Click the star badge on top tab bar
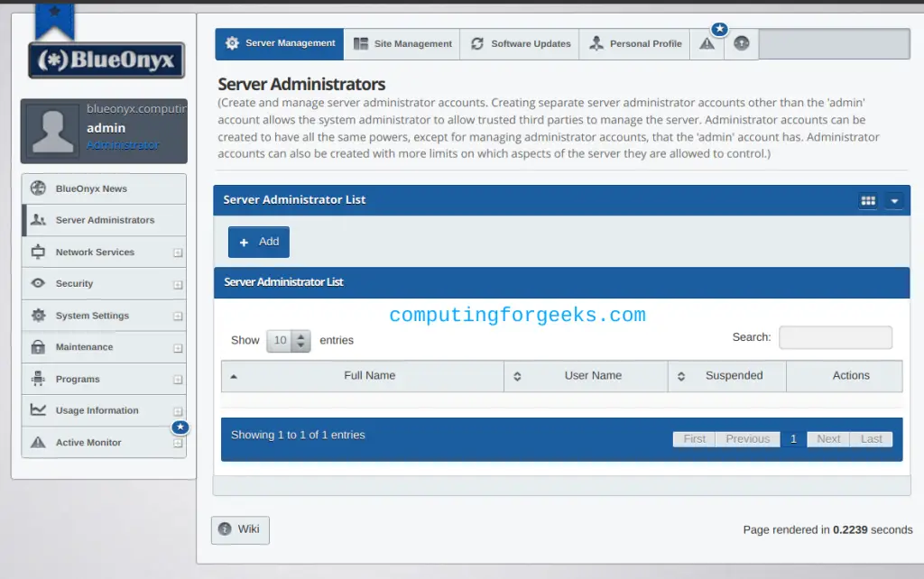Screen dimensions: 924x579 (x=719, y=29)
